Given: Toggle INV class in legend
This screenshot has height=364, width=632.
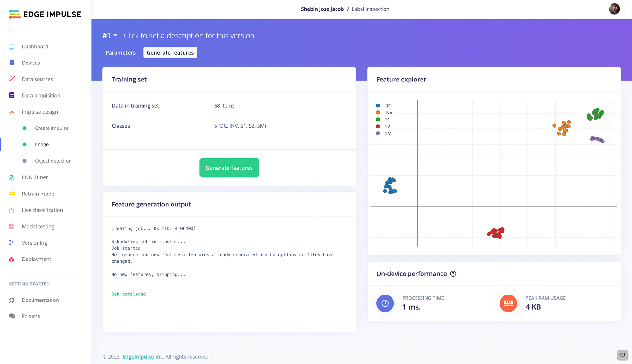Looking at the screenshot, I should pos(388,113).
